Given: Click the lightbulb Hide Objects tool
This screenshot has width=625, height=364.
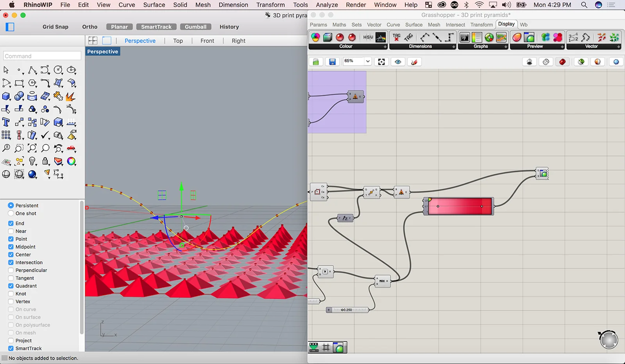Looking at the screenshot, I should pos(32,161).
